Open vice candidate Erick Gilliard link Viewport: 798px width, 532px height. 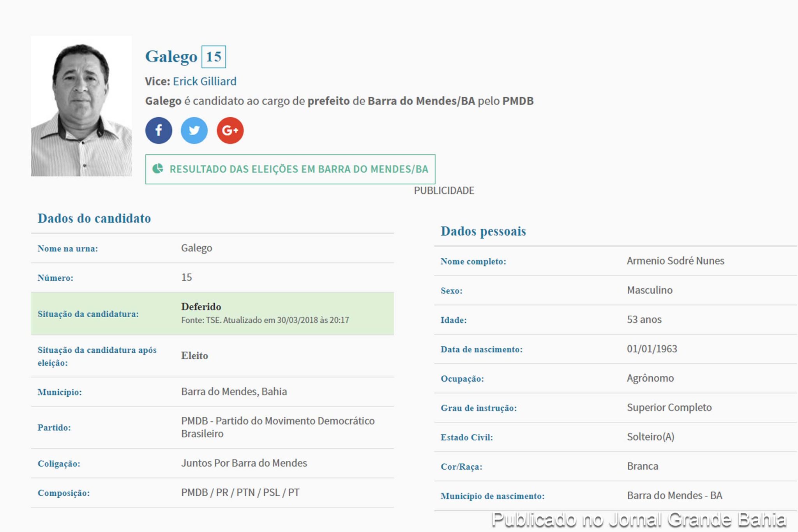tap(205, 81)
